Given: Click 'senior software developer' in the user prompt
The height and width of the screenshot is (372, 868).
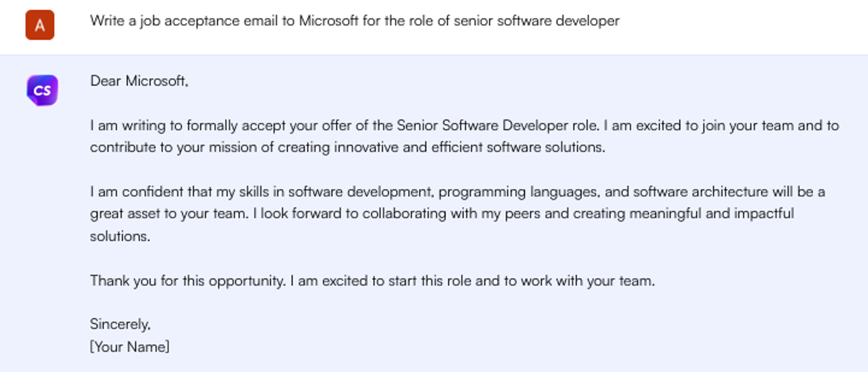Looking at the screenshot, I should click(x=536, y=21).
